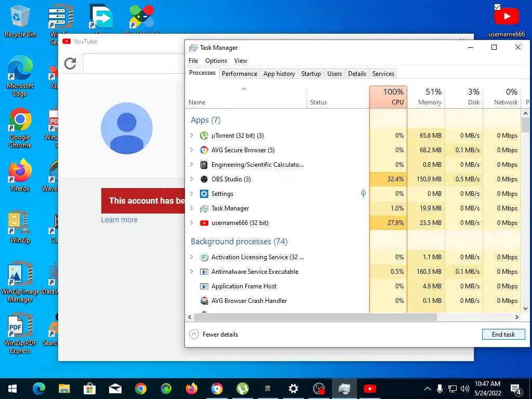Switch to OBS Studio on the taskbar
Viewport: 532px width, 399px height.
[319, 389]
